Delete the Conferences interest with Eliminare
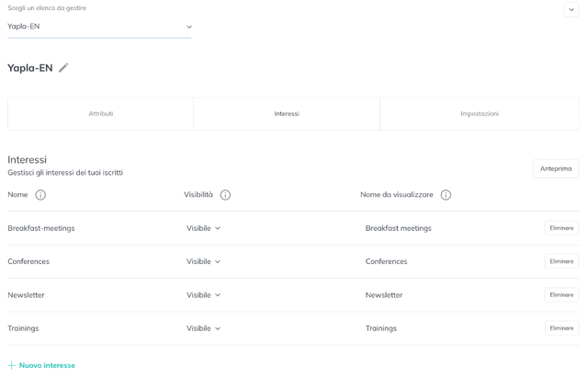The image size is (588, 378). 561,261
